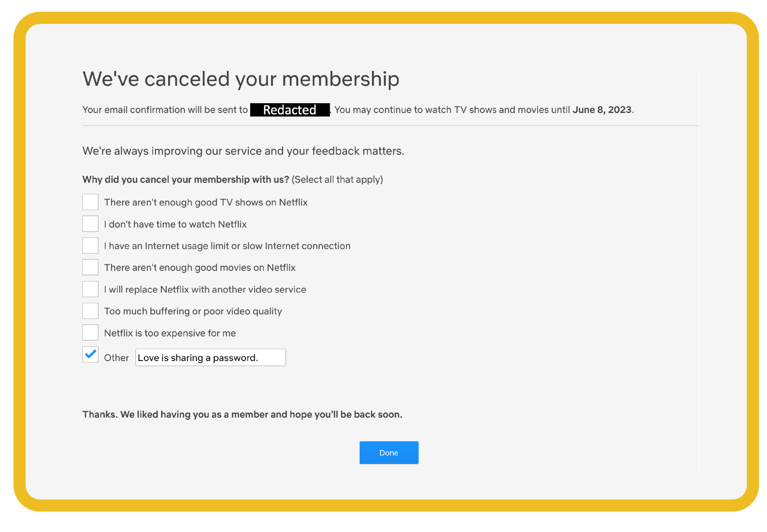
Task: Click the checkmark inside the Other checkbox
Action: (90, 355)
